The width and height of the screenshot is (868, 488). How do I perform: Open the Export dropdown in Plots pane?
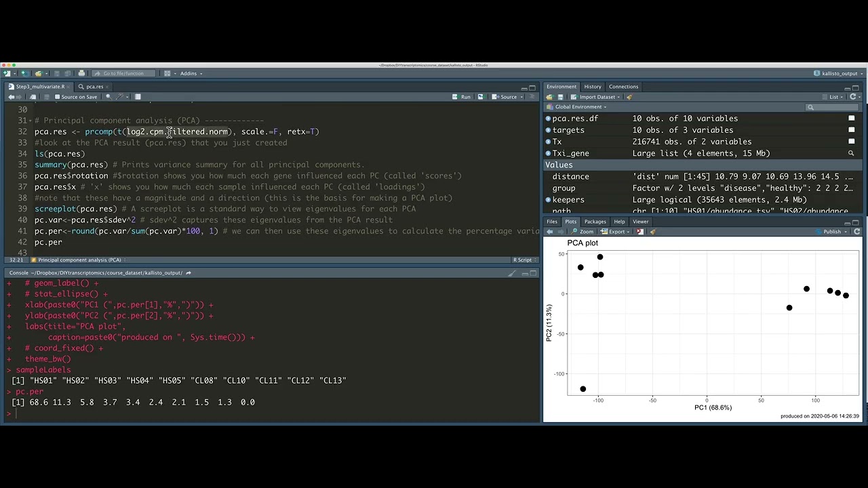[x=616, y=232]
